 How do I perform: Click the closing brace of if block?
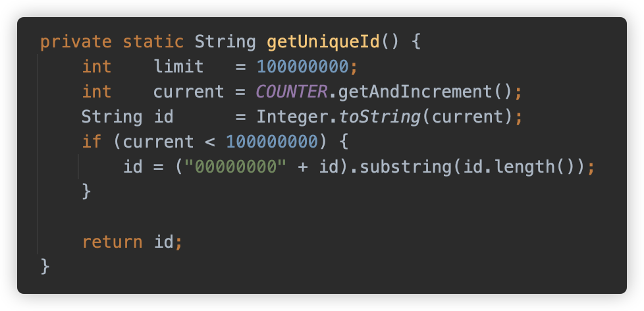coord(86,192)
